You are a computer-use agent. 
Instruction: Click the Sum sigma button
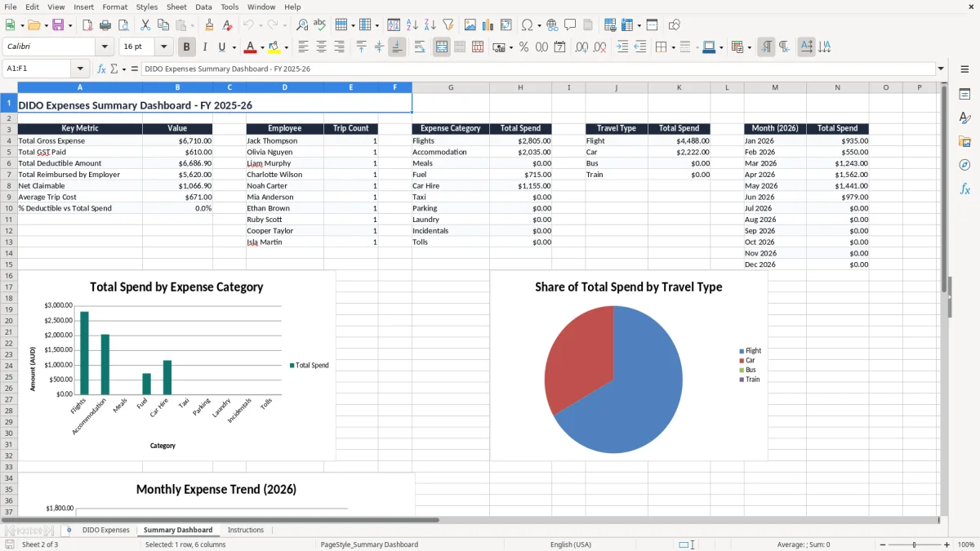click(114, 69)
